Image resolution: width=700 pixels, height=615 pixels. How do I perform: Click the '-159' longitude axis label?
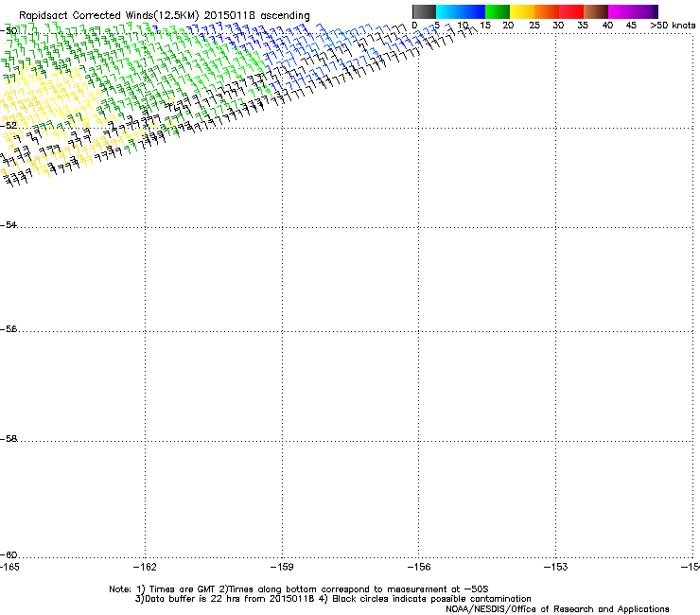(x=282, y=567)
